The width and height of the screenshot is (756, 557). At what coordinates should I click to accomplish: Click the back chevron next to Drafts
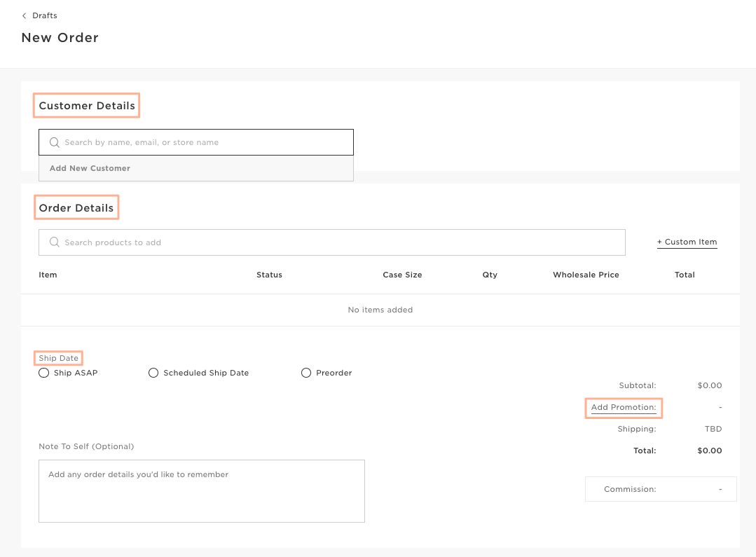(25, 15)
